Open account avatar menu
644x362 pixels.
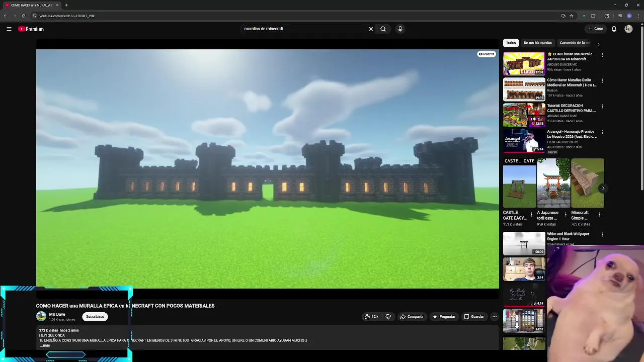point(628,29)
